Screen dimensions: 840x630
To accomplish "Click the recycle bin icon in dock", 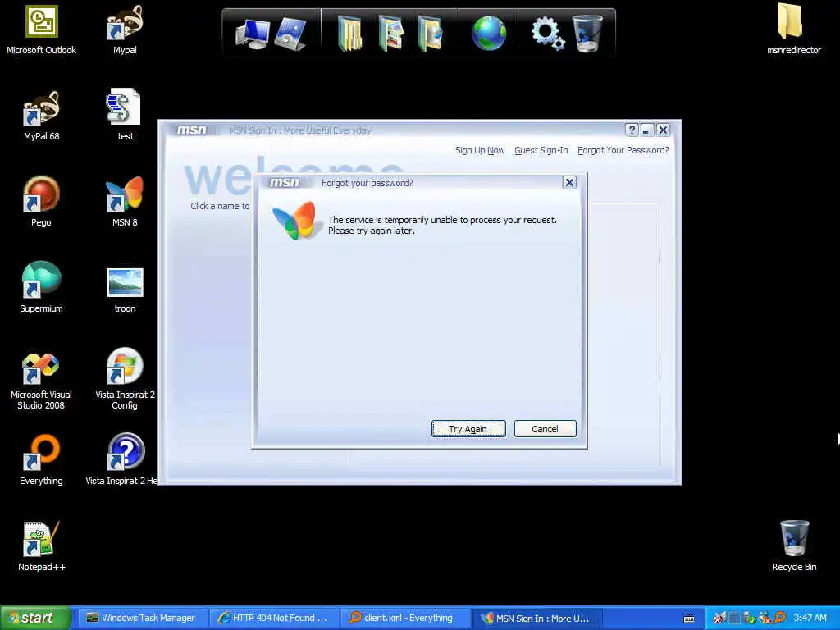I will tap(587, 33).
